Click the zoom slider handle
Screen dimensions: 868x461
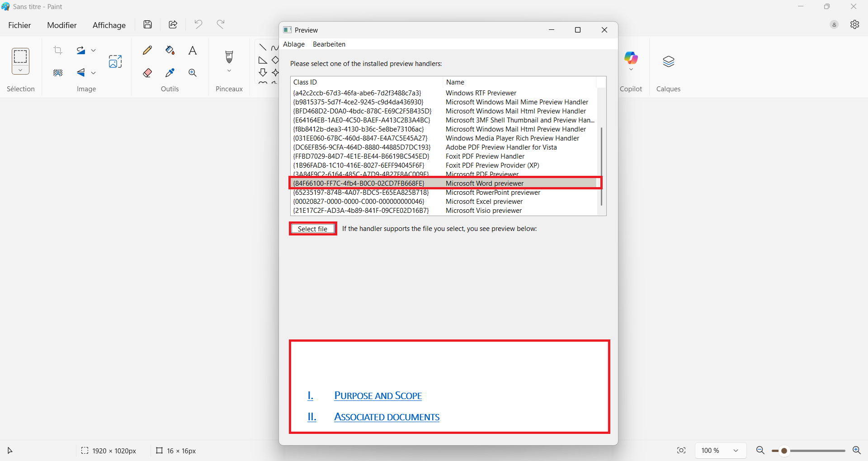click(784, 451)
